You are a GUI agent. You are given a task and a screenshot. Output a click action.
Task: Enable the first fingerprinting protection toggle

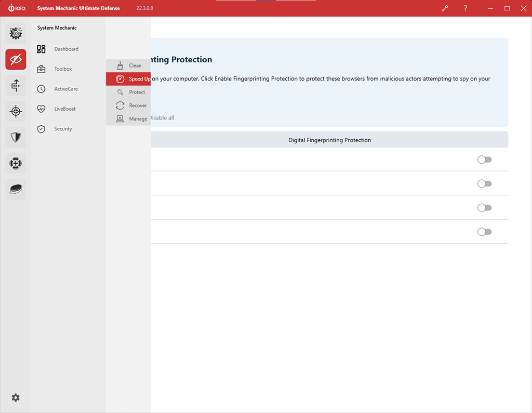click(x=484, y=159)
